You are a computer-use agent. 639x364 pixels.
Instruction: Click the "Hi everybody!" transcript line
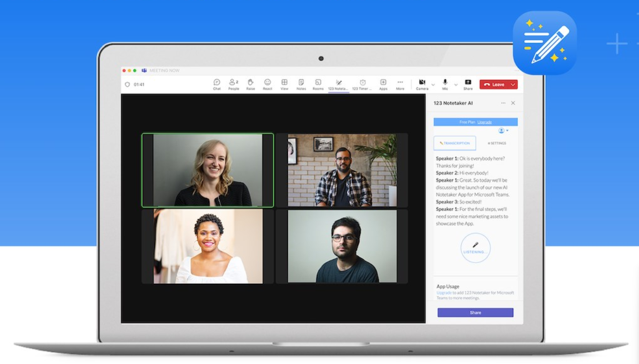pyautogui.click(x=462, y=173)
